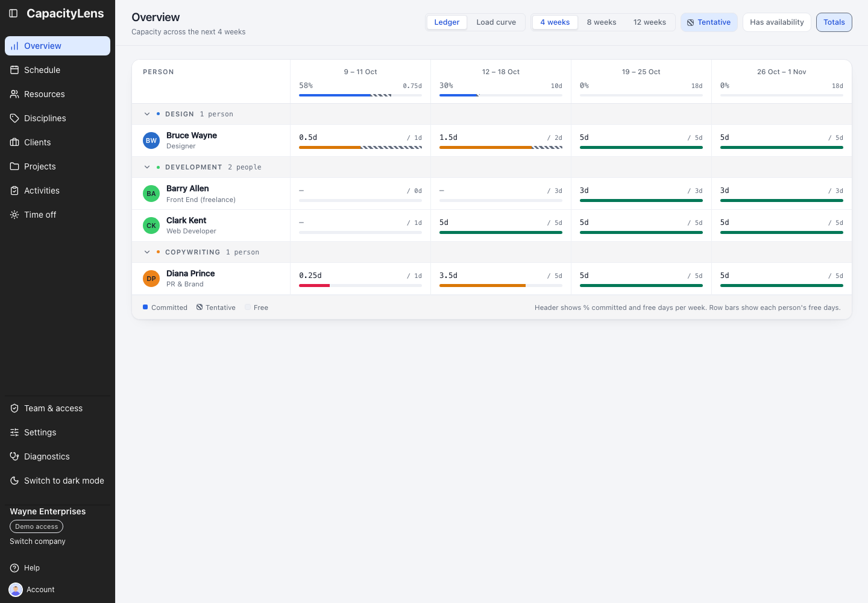Open the Clients briefcase icon
This screenshot has height=603, width=868.
(14, 142)
